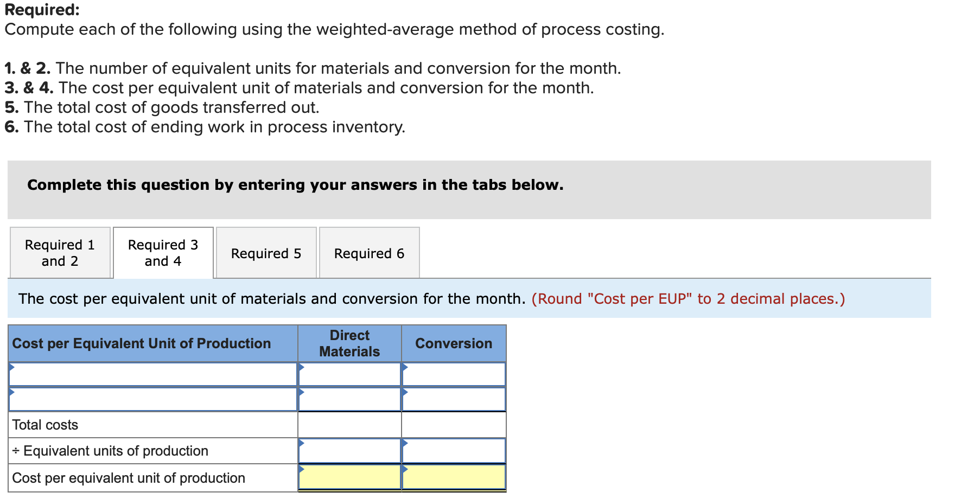980x499 pixels.
Task: Open the Required 6 tab
Action: point(370,253)
